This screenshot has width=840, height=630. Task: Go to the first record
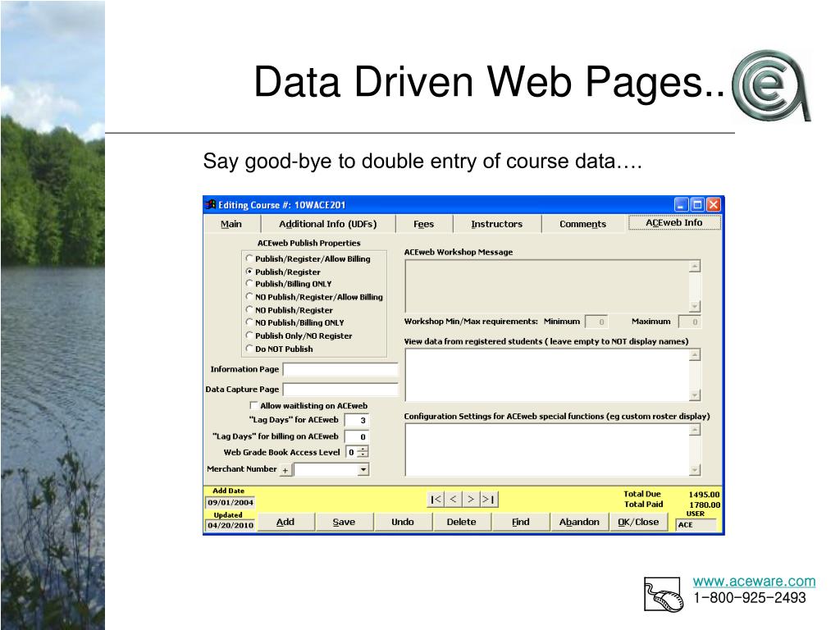tap(436, 500)
